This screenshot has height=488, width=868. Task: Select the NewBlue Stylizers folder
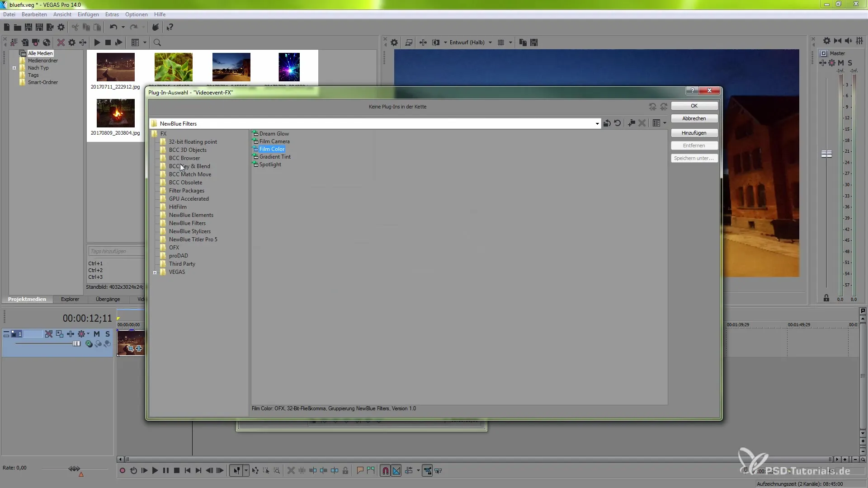[190, 231]
